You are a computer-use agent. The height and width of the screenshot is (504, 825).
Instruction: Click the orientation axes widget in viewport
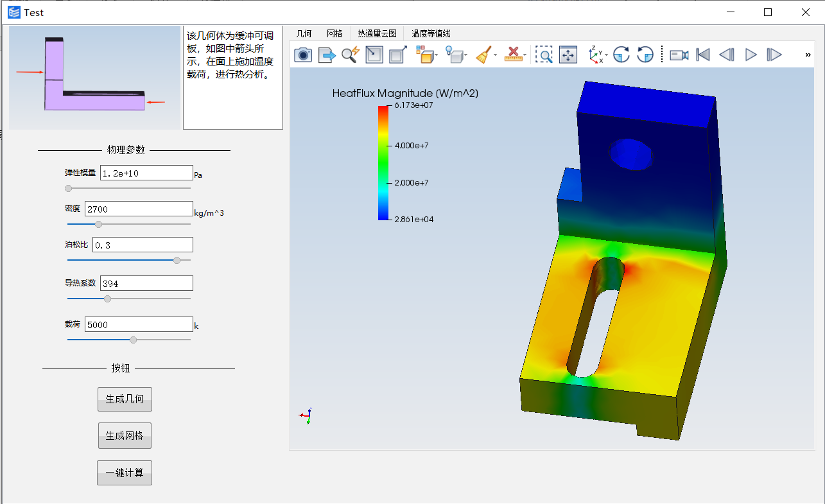[306, 416]
